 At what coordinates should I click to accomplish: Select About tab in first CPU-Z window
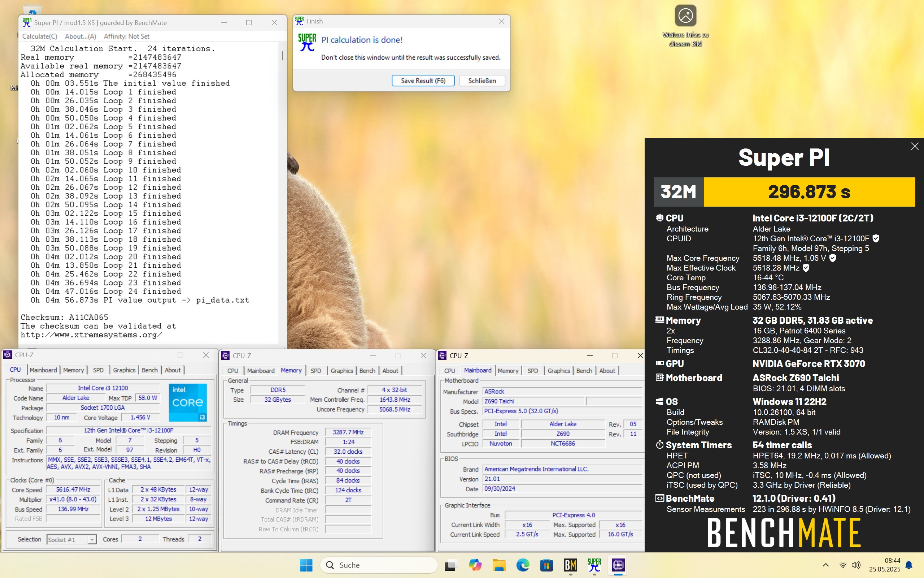173,370
